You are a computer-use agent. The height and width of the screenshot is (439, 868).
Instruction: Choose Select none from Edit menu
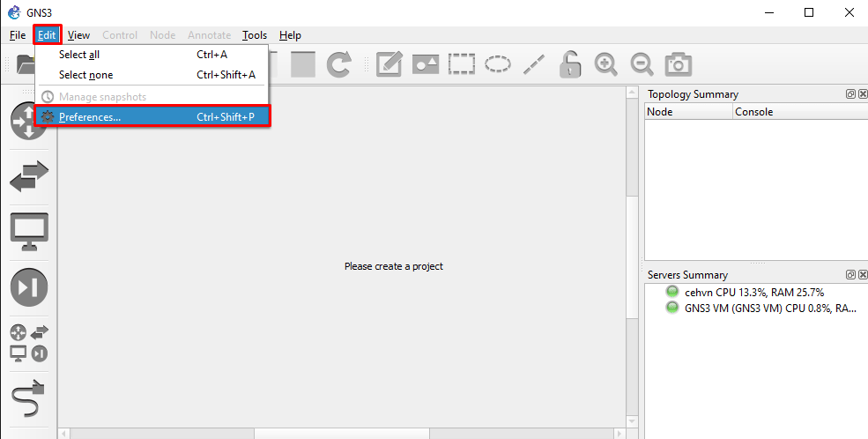(x=152, y=75)
